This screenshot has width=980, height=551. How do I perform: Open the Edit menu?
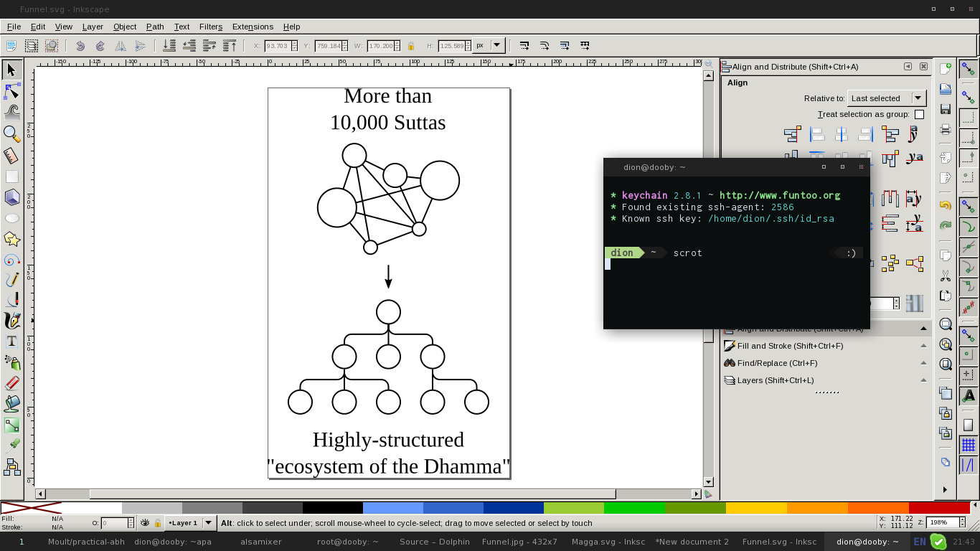38,27
